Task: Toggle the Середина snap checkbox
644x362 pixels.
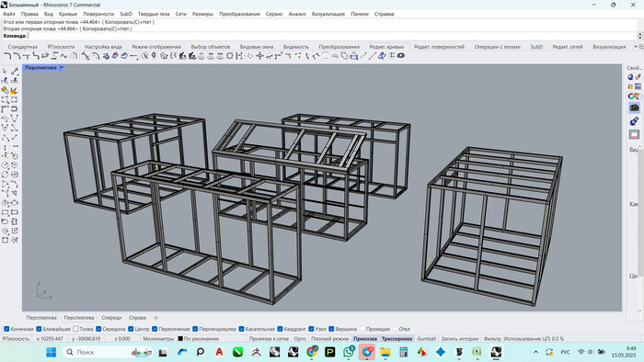Action: pyautogui.click(x=98, y=329)
